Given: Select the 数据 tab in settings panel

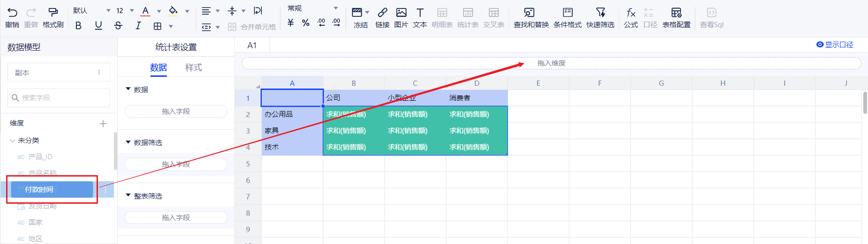Looking at the screenshot, I should pyautogui.click(x=158, y=67).
